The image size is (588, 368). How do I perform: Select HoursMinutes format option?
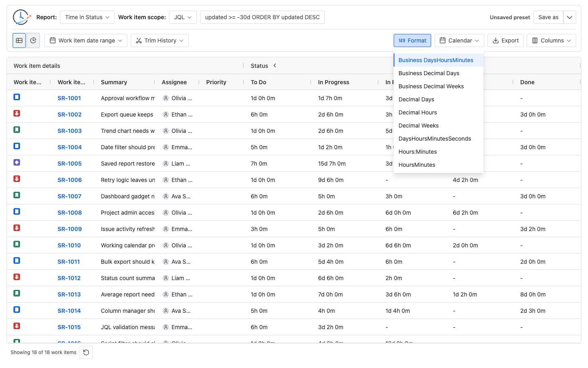[439, 165]
